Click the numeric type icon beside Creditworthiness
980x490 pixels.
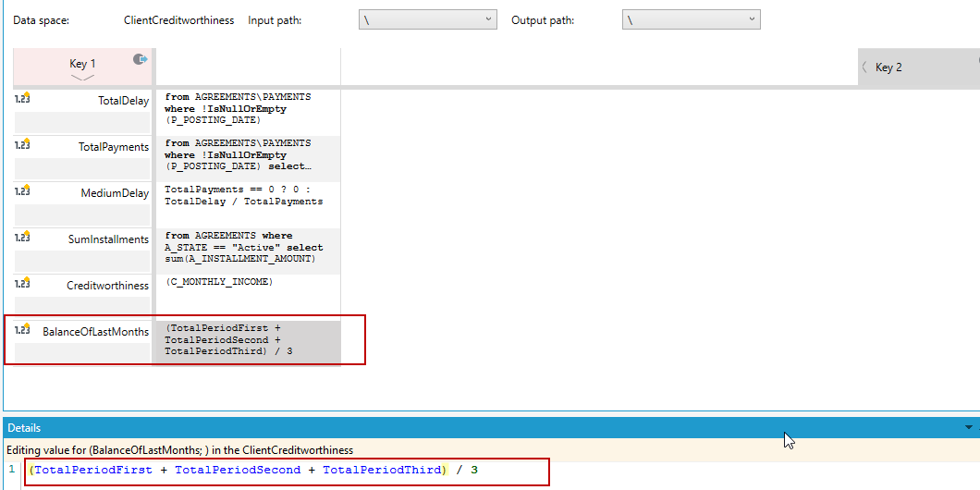(22, 283)
